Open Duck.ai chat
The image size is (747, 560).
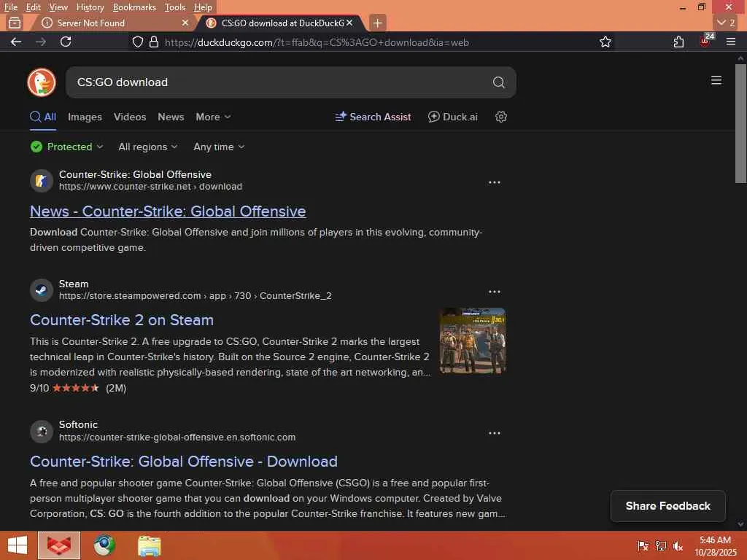[452, 117]
